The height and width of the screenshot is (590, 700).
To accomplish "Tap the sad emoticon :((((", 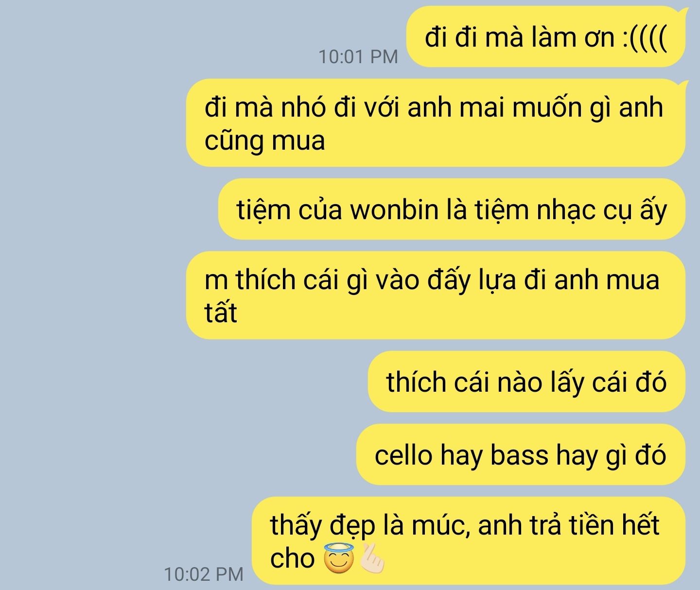I will [645, 37].
